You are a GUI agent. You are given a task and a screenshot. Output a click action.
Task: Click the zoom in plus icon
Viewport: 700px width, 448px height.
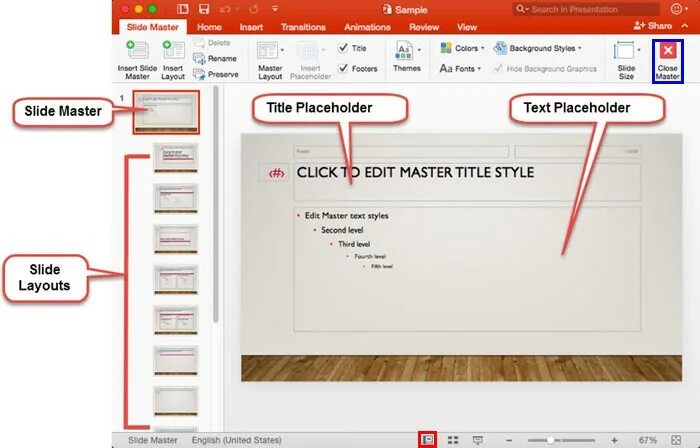coord(614,440)
